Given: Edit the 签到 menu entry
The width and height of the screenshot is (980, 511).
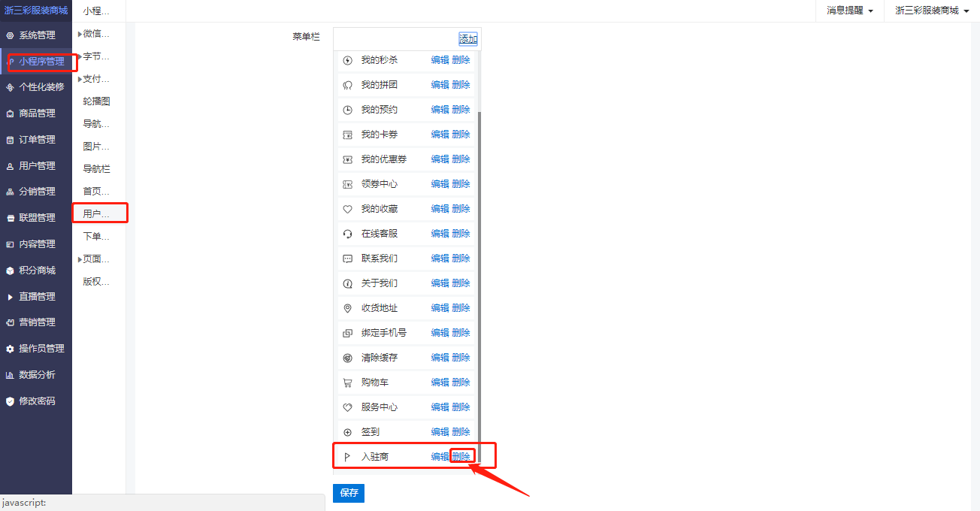Looking at the screenshot, I should (x=440, y=432).
